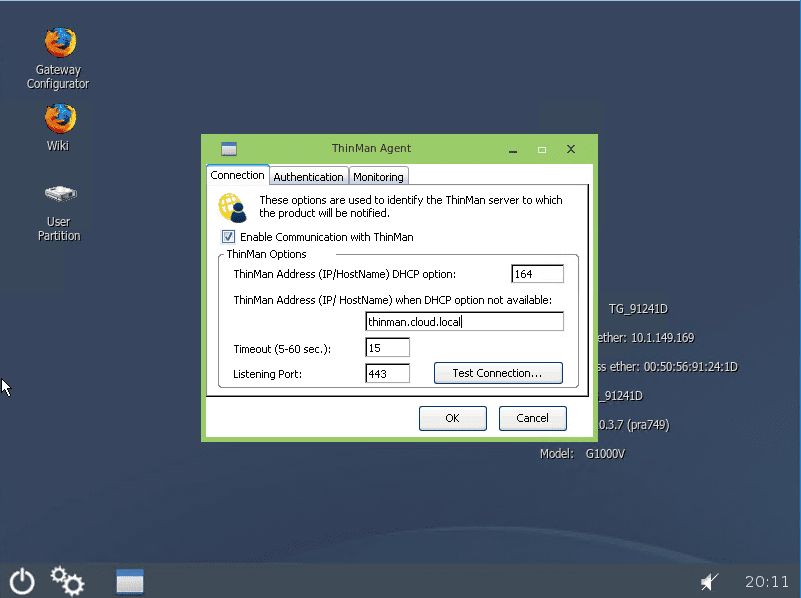
Task: Click the Timeout value field
Action: pos(386,347)
